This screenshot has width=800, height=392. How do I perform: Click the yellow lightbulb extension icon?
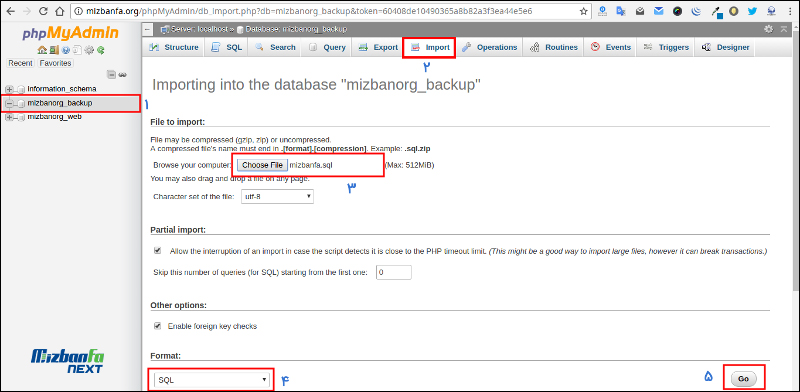[x=734, y=11]
